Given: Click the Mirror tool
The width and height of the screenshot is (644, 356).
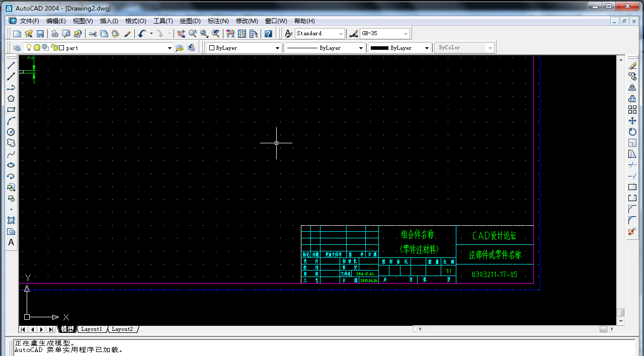Looking at the screenshot, I should click(632, 87).
